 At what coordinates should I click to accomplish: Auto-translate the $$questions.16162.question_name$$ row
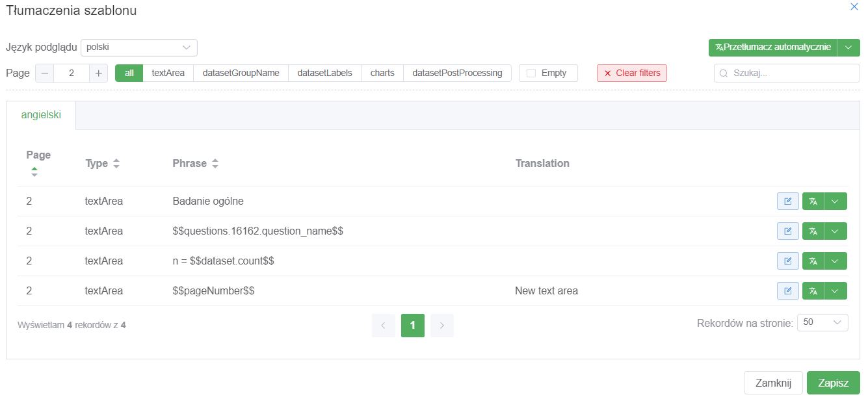click(813, 231)
